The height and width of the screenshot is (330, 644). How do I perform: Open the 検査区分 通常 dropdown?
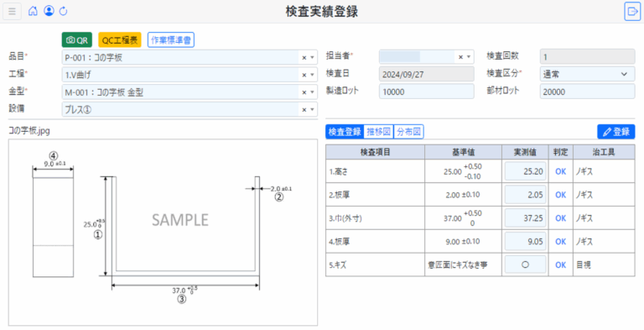pyautogui.click(x=587, y=74)
